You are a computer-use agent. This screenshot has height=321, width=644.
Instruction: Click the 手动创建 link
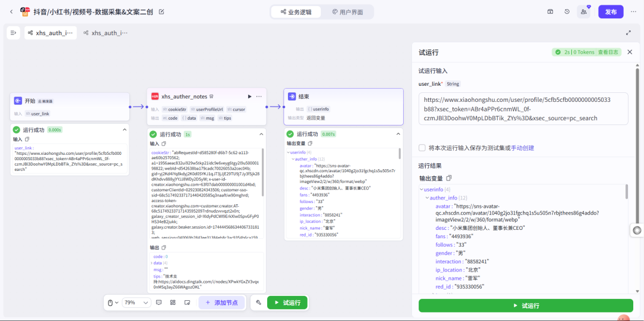(x=522, y=148)
